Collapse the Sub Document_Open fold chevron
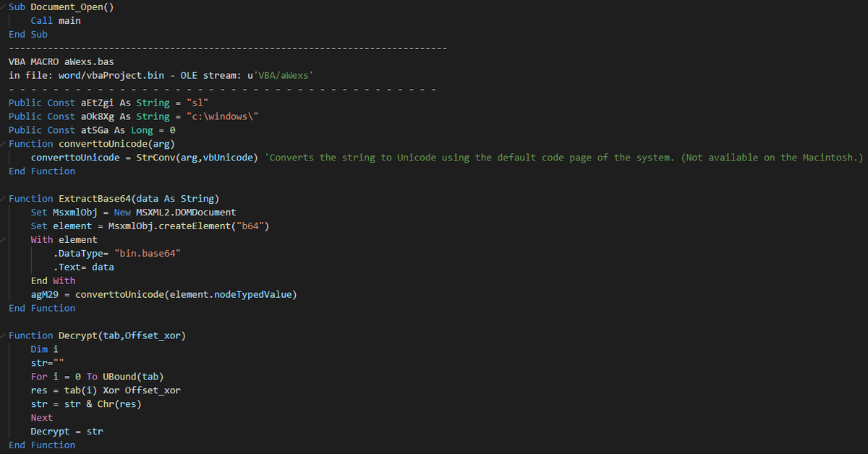The image size is (868, 454). pyautogui.click(x=4, y=7)
